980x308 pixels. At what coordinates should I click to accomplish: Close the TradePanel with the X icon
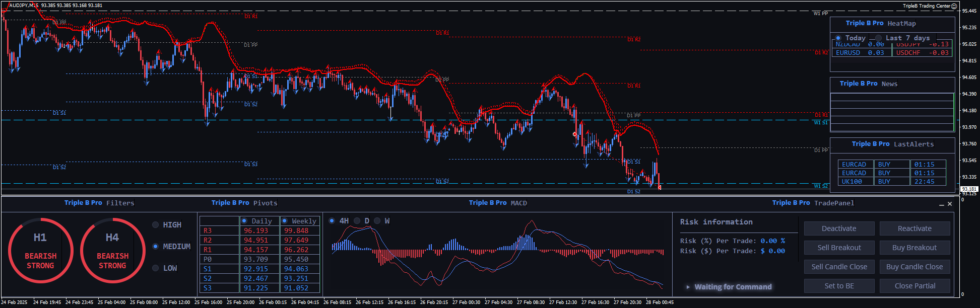[950, 204]
